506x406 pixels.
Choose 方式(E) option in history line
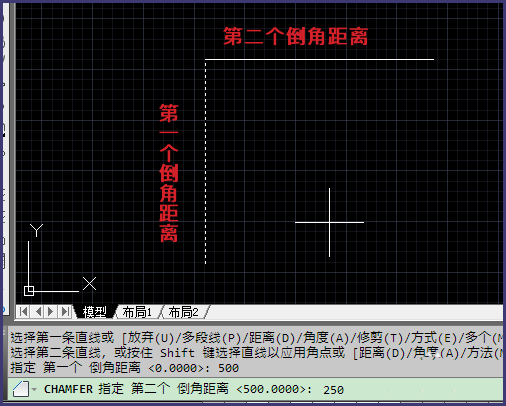435,338
